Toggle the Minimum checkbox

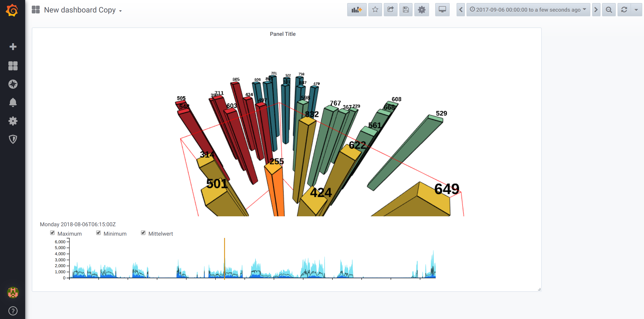tap(98, 233)
